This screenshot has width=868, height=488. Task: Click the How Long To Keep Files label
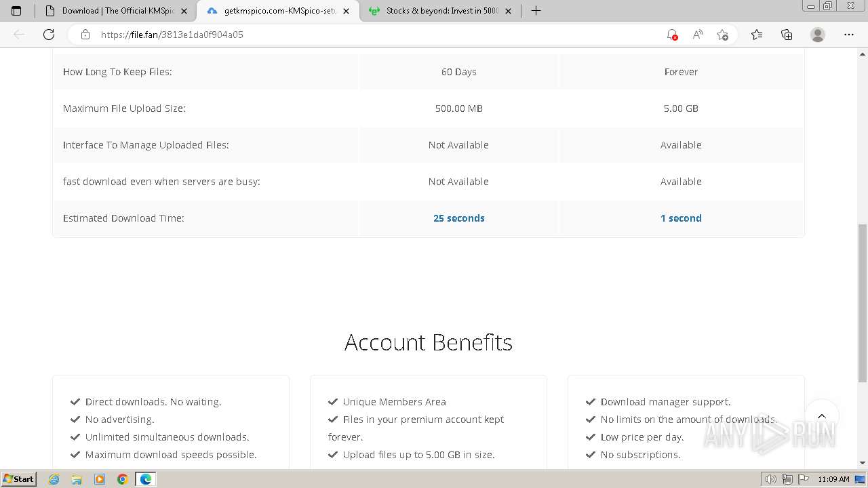[117, 72]
